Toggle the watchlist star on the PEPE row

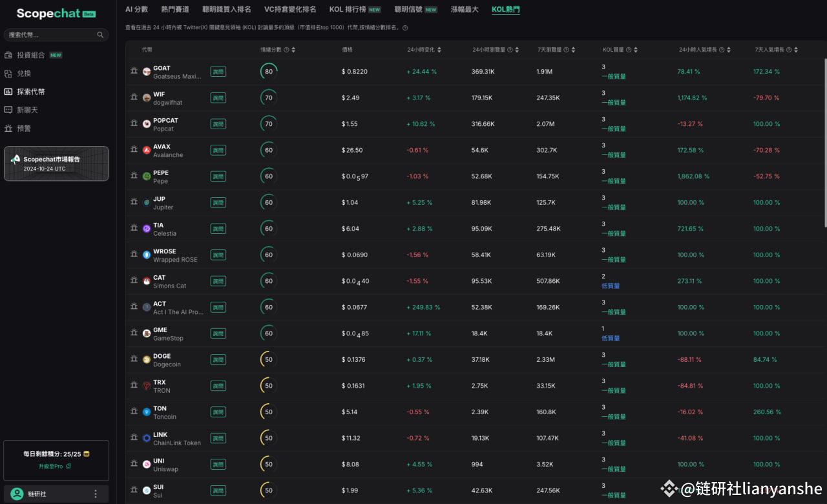pos(134,176)
